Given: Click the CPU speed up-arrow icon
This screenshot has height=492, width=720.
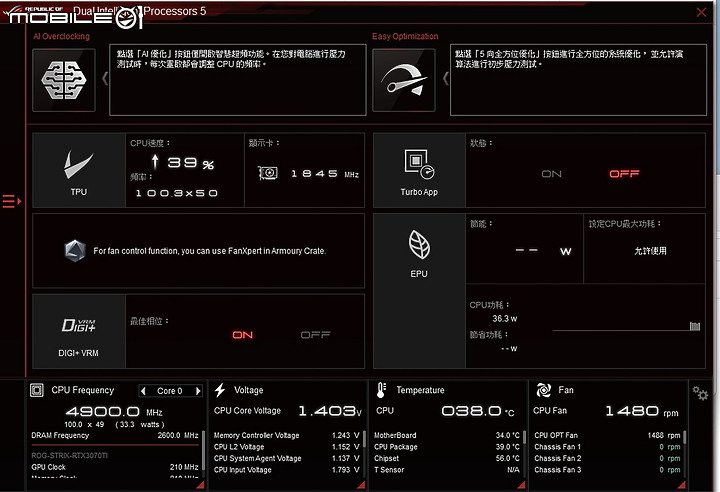Looking at the screenshot, I should (x=155, y=162).
